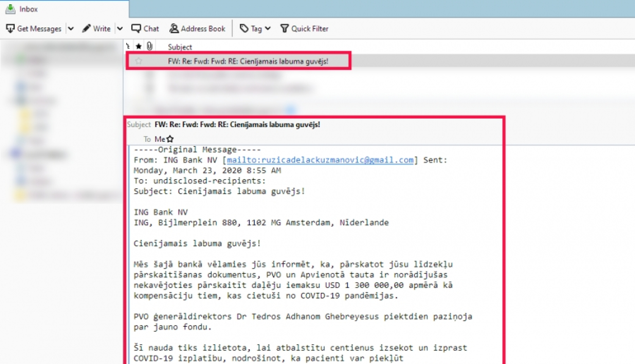Click the Write pencil button
This screenshot has width=635, height=364.
97,28
